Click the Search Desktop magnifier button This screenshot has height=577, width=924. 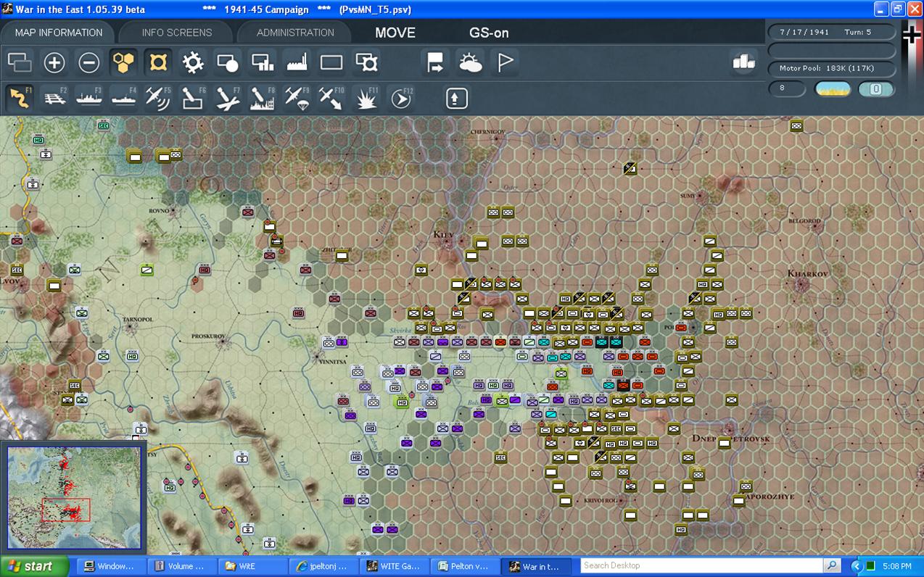tap(832, 565)
